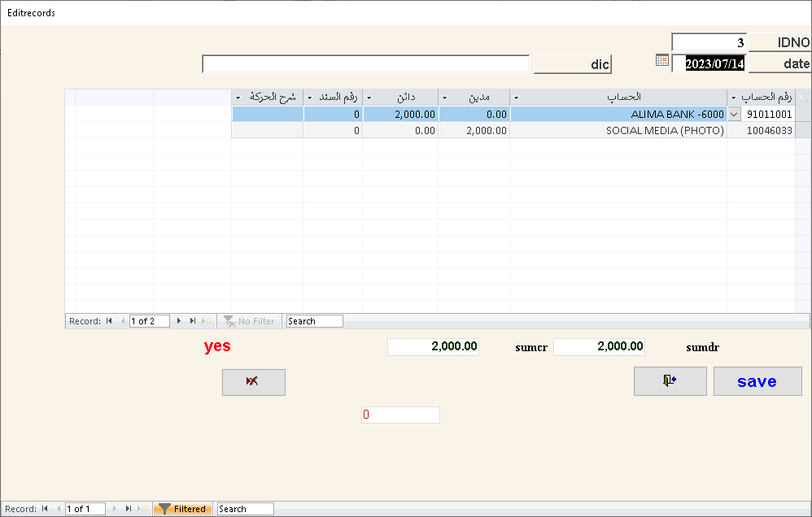Click the date field 2023/07/14
Image resolution: width=812 pixels, height=517 pixels.
coord(709,63)
